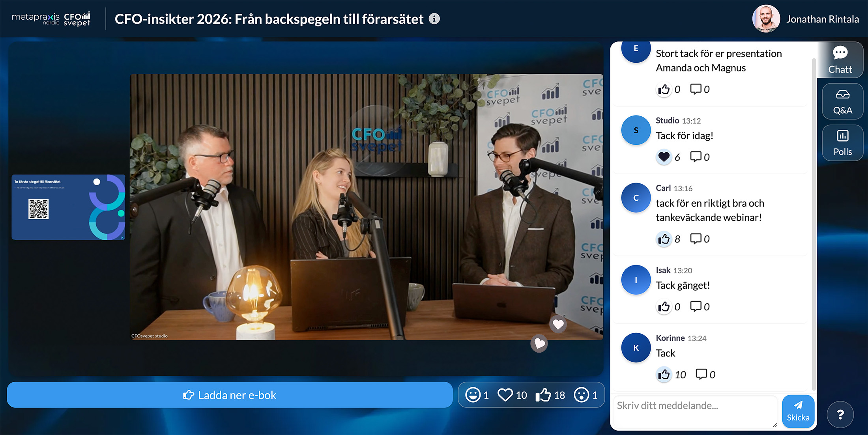Like the 'Stort tack för er presentation' message

click(664, 90)
